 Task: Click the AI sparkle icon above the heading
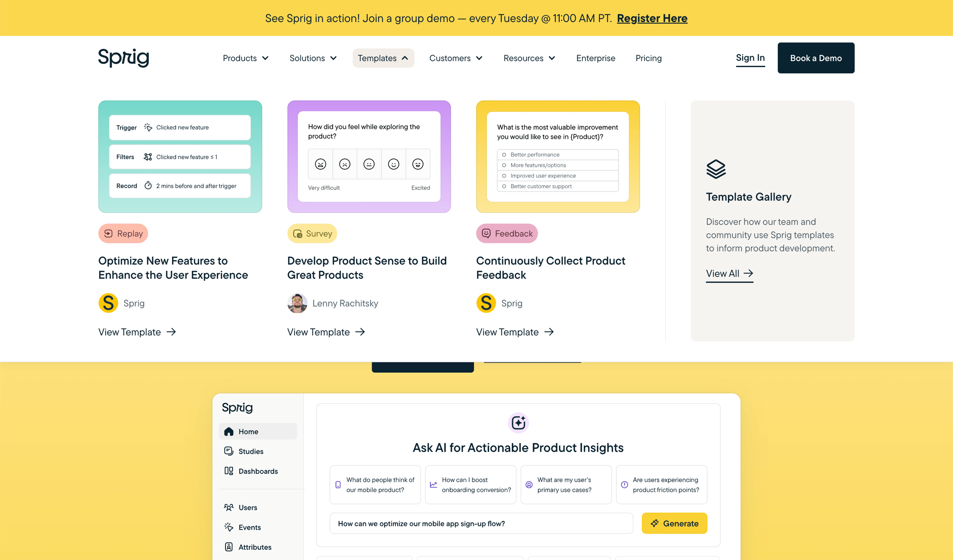pos(518,423)
